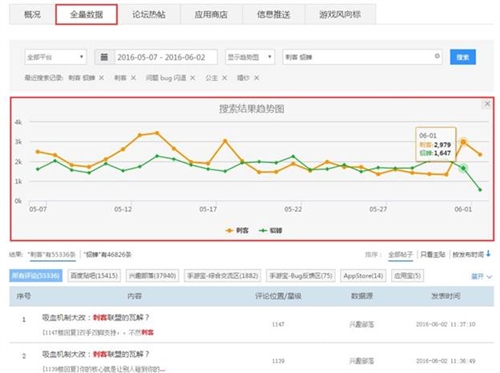Click the blue 搜索 search button
500x373 pixels.
(x=463, y=57)
